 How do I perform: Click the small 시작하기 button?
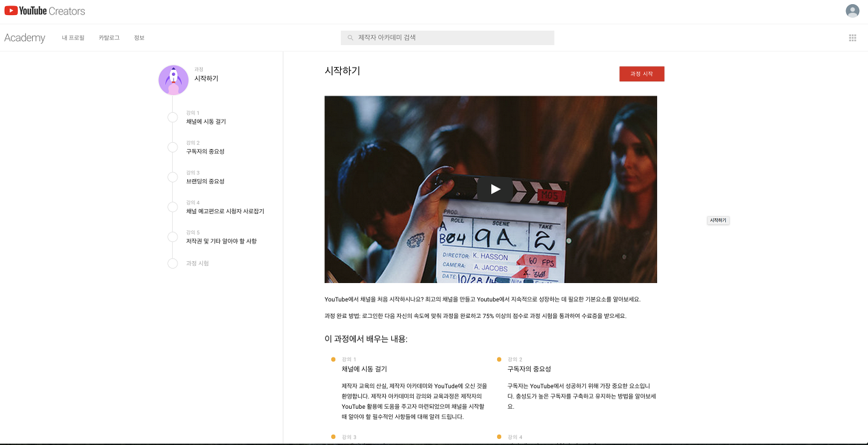point(718,220)
